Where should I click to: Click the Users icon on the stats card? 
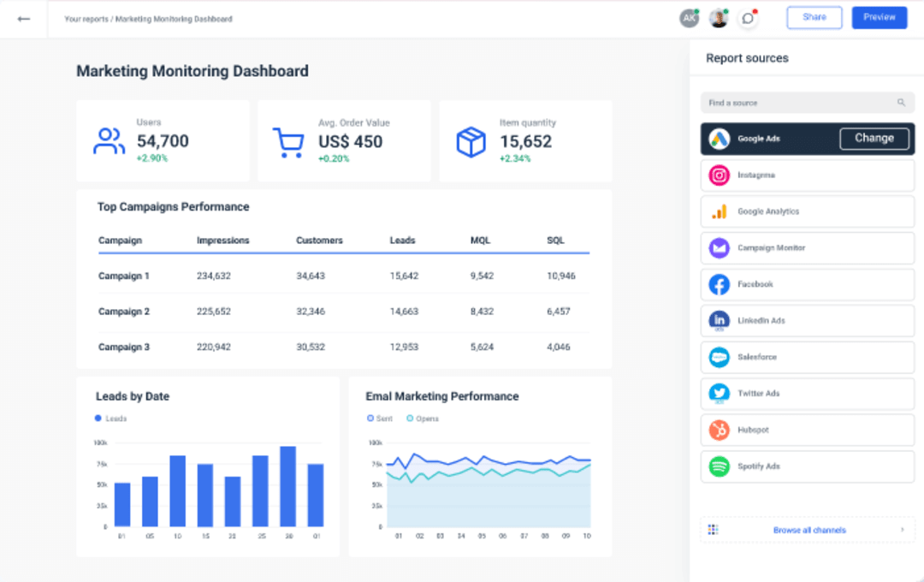click(109, 140)
